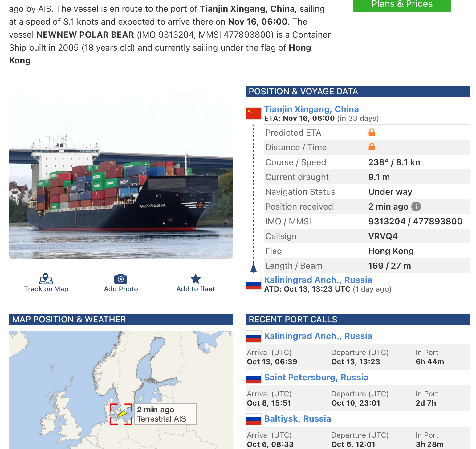The width and height of the screenshot is (476, 449).
Task: Open Saint Petersburg, Russia port link
Action: pyautogui.click(x=316, y=377)
